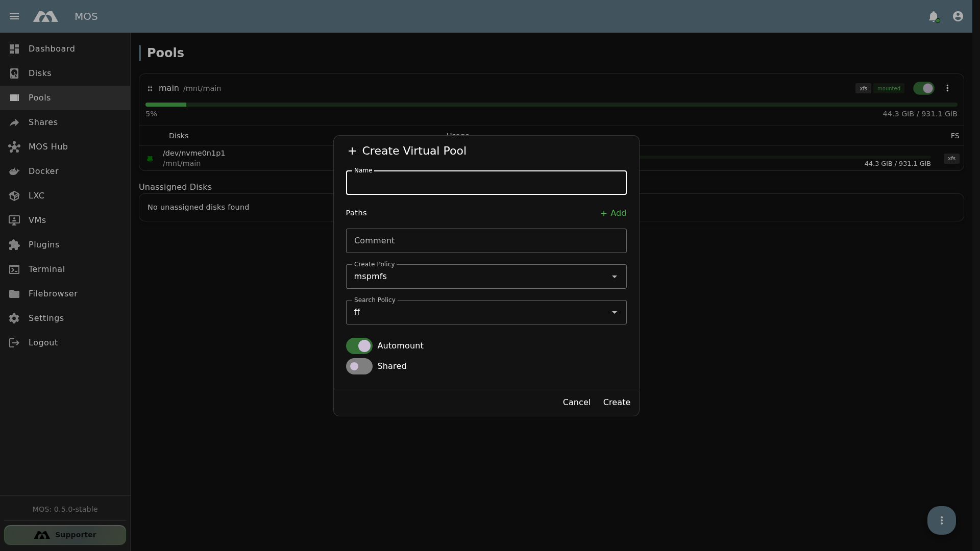
Task: Click the Settings gear icon
Action: [x=14, y=318]
